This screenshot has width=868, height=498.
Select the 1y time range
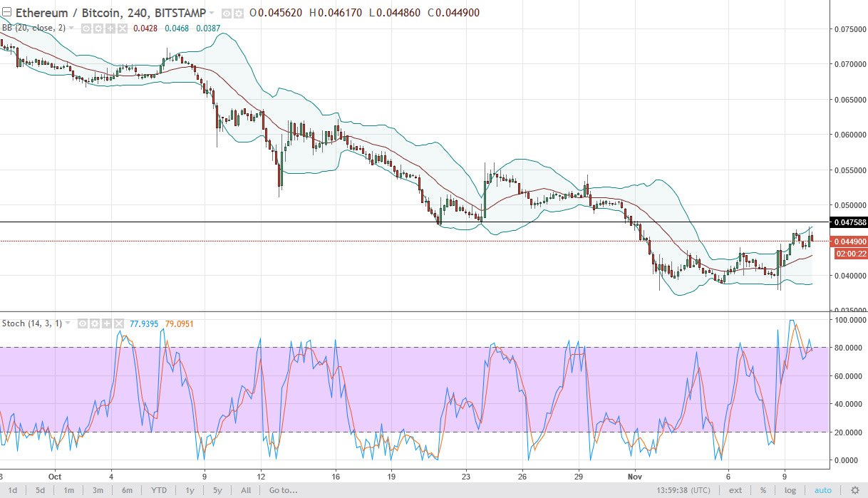point(190,490)
